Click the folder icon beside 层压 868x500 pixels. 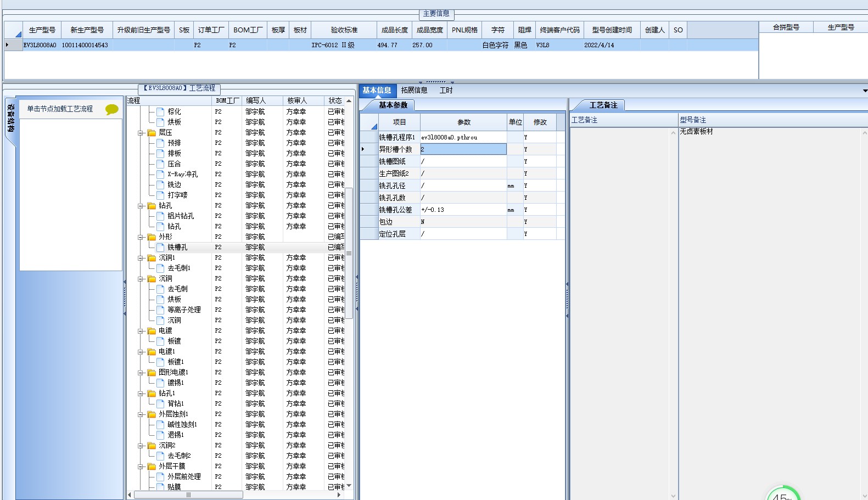pyautogui.click(x=152, y=133)
